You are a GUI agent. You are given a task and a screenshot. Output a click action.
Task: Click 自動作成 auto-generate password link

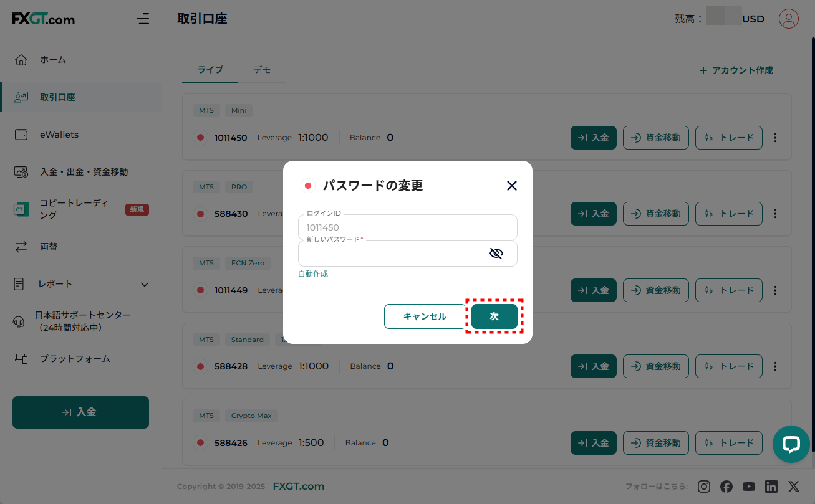[313, 274]
